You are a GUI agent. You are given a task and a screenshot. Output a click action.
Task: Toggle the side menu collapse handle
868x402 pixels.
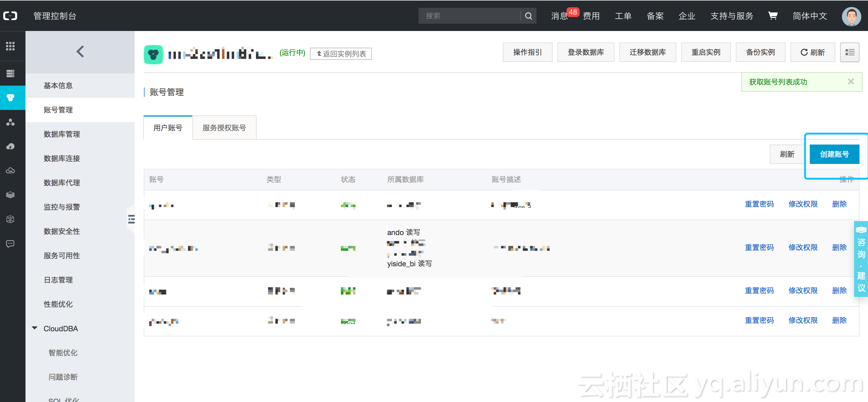pos(131,220)
